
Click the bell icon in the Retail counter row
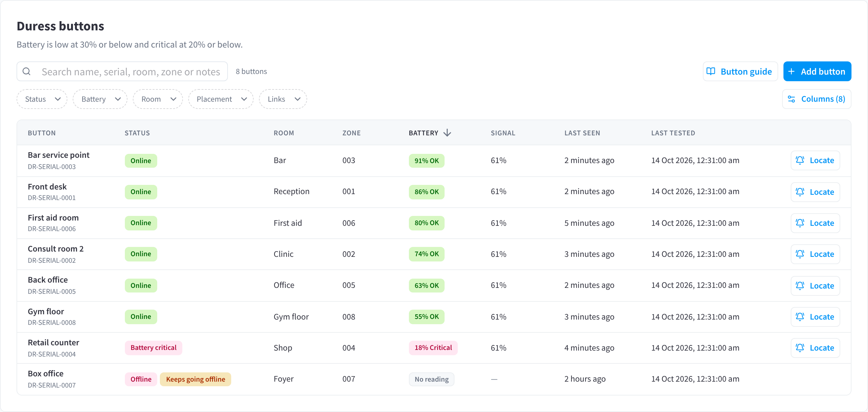click(800, 348)
